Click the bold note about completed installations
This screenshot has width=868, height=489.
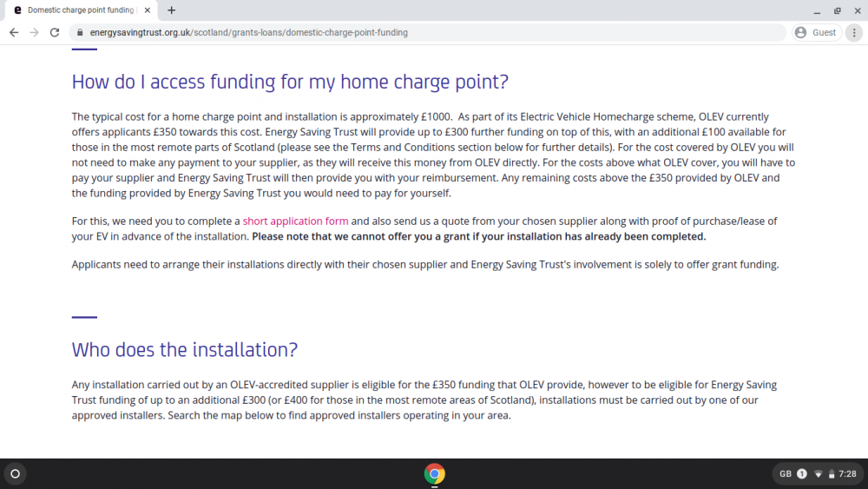tap(479, 236)
